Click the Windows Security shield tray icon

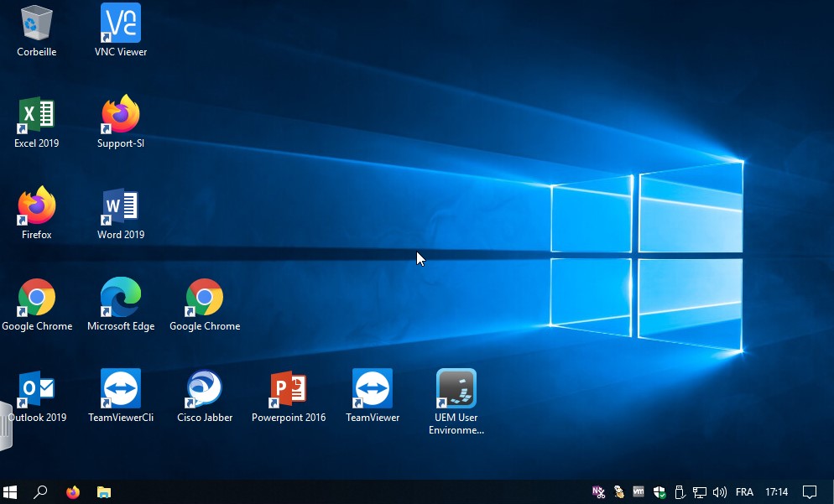[659, 492]
